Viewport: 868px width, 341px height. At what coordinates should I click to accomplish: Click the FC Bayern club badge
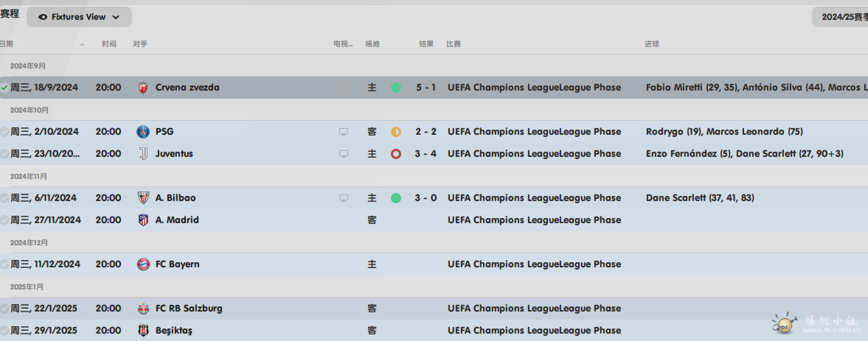(143, 264)
